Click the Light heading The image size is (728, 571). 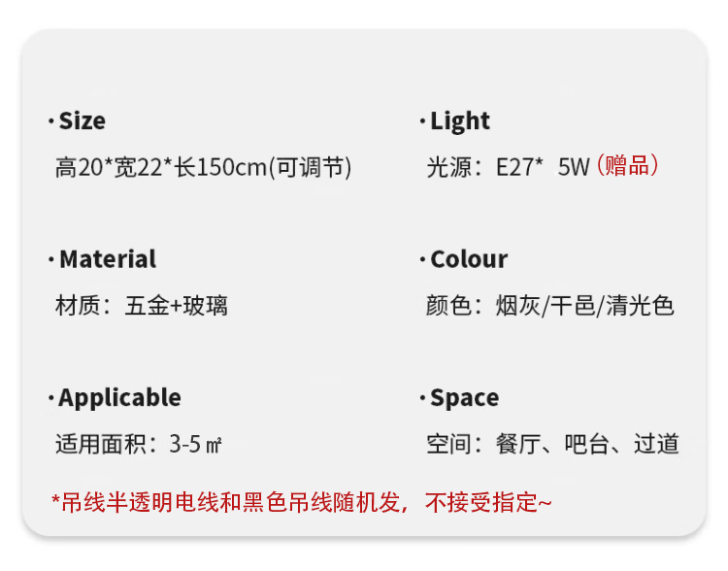[460, 121]
